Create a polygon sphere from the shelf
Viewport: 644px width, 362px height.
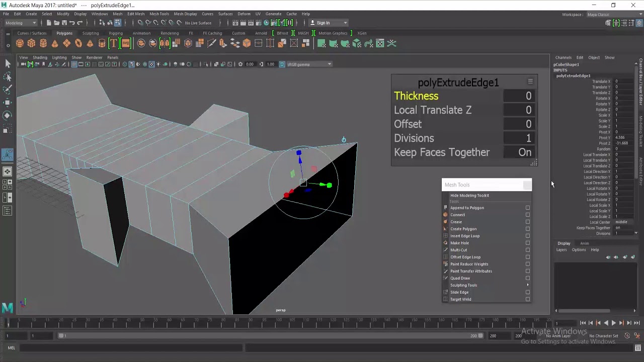[20, 44]
